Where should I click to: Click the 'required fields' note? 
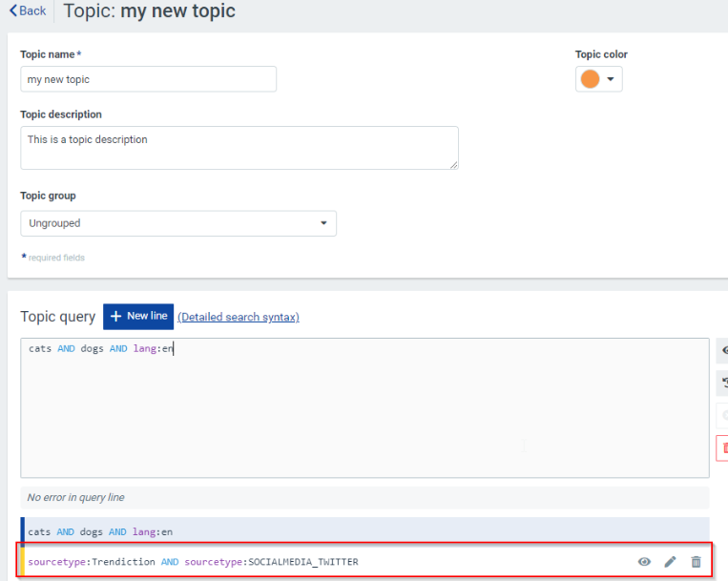tap(56, 258)
